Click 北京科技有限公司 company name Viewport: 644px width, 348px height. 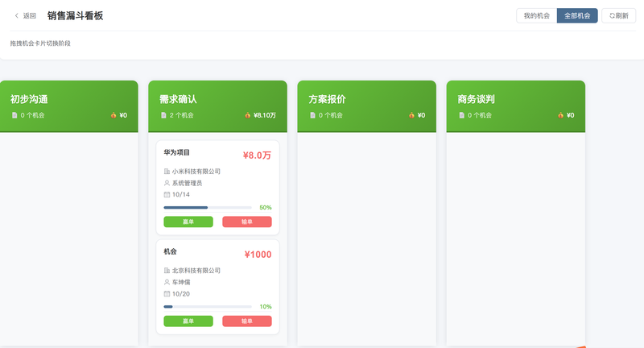(x=196, y=271)
